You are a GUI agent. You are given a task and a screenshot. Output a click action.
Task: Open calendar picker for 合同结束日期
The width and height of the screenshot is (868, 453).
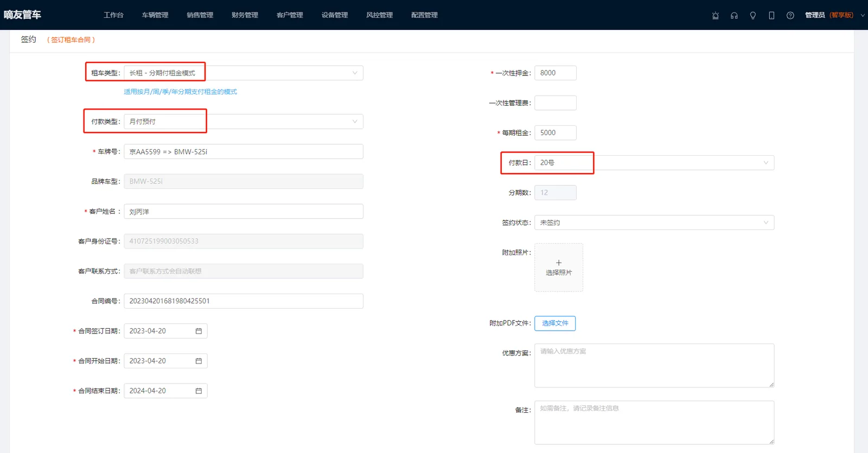click(199, 391)
